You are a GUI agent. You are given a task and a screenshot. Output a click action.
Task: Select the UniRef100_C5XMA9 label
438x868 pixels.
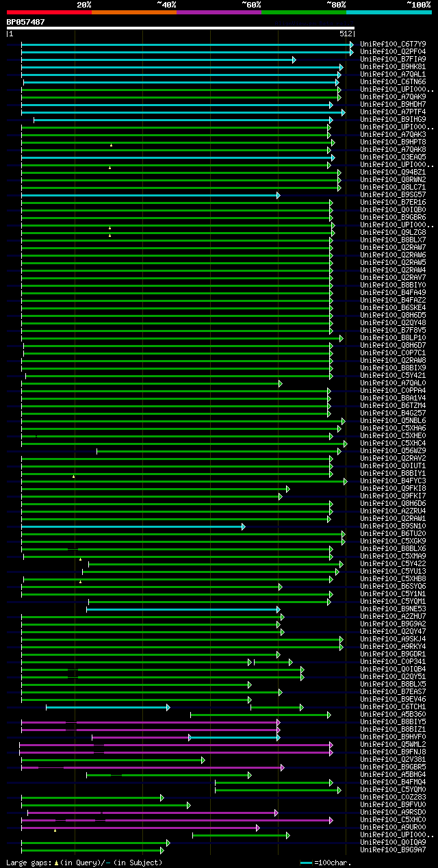(x=394, y=556)
